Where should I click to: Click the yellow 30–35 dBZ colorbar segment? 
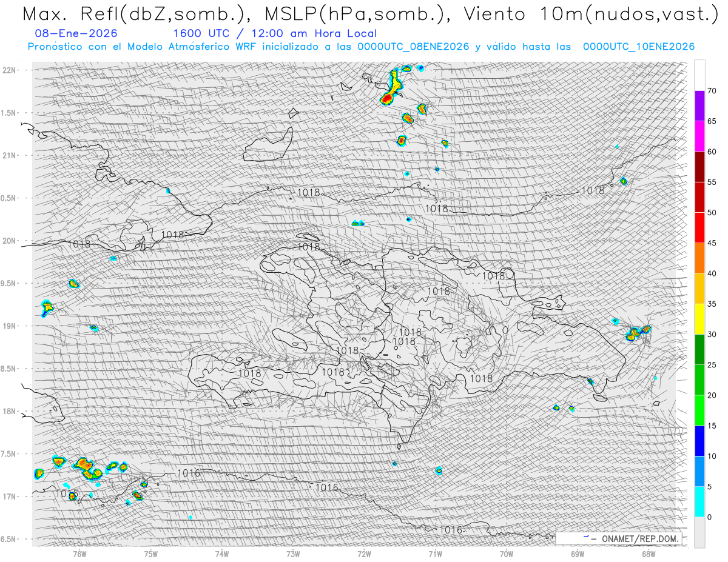pos(699,319)
